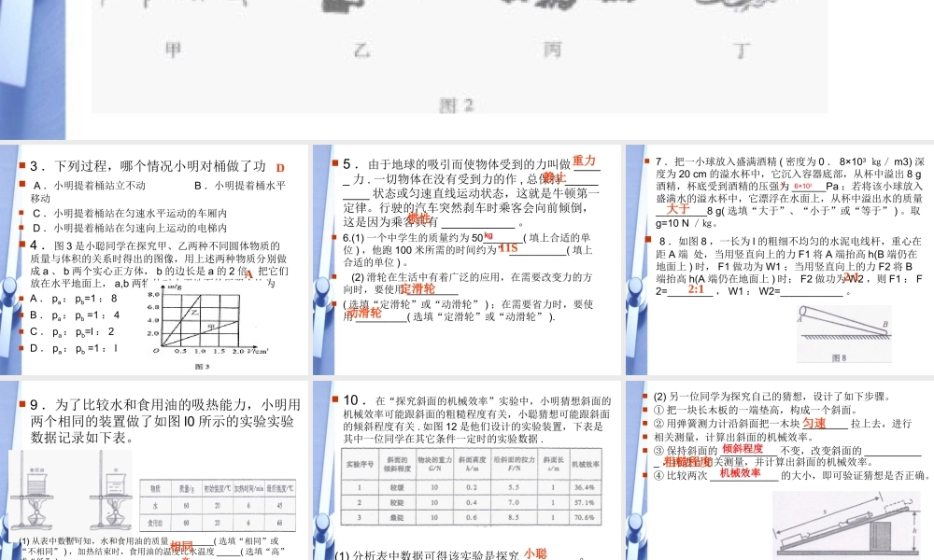Viewport: 934px width, 560px height.
Task: Click the 乙 label in the top slide
Action: [361, 50]
